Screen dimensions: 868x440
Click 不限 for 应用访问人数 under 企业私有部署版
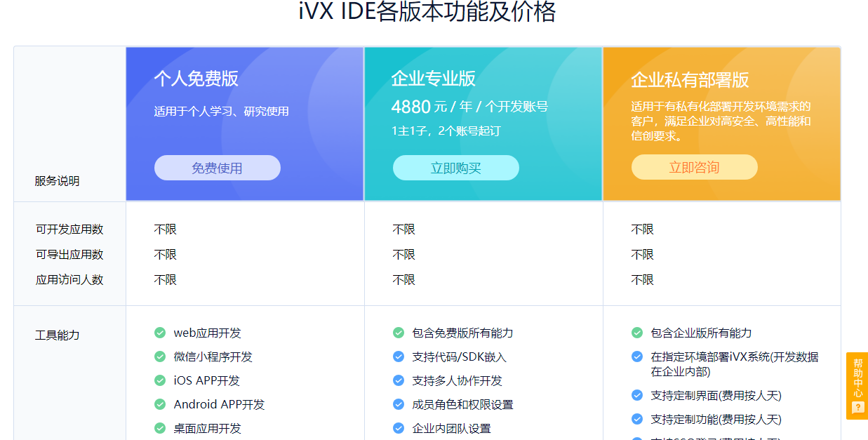(643, 280)
